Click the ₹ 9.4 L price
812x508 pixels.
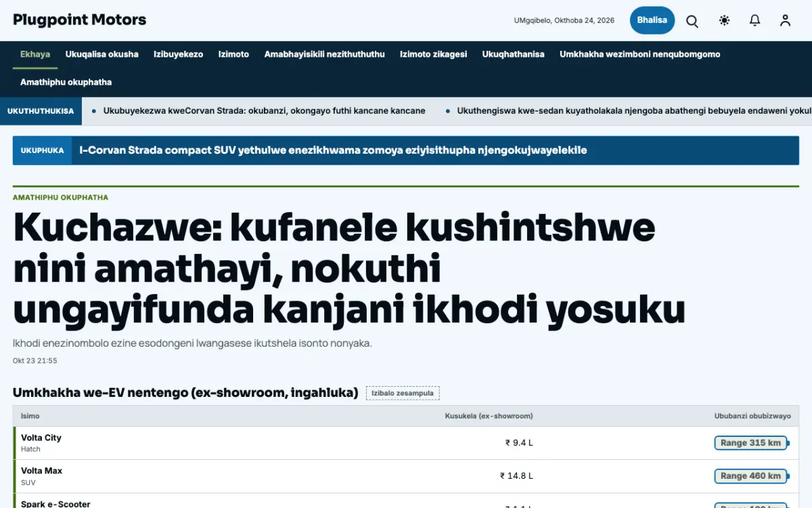pos(519,443)
